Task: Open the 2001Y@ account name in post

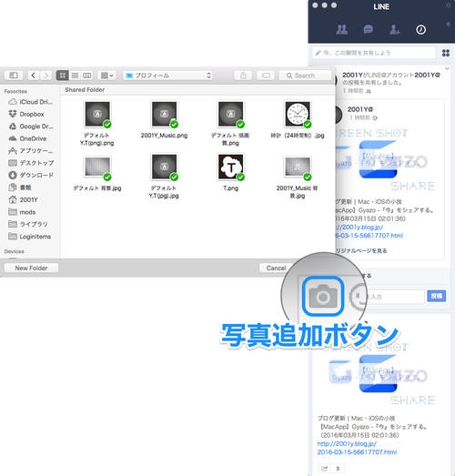Action: (360, 109)
